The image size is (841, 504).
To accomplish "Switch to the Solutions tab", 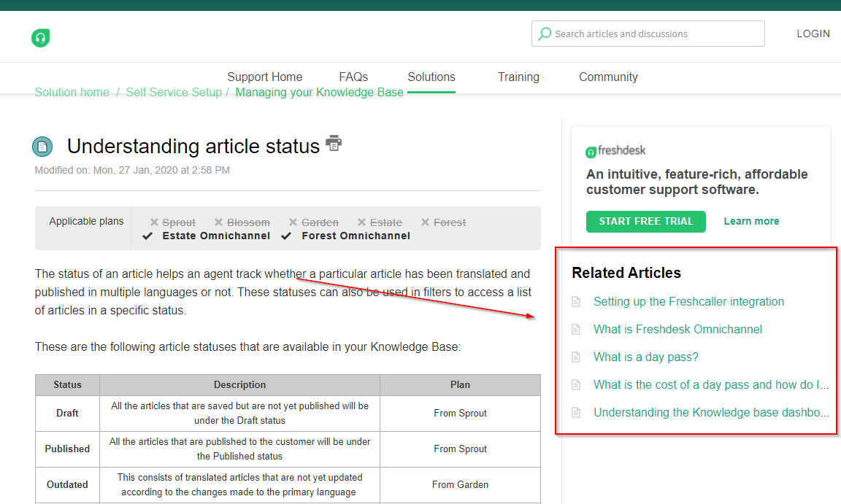I will click(x=431, y=77).
